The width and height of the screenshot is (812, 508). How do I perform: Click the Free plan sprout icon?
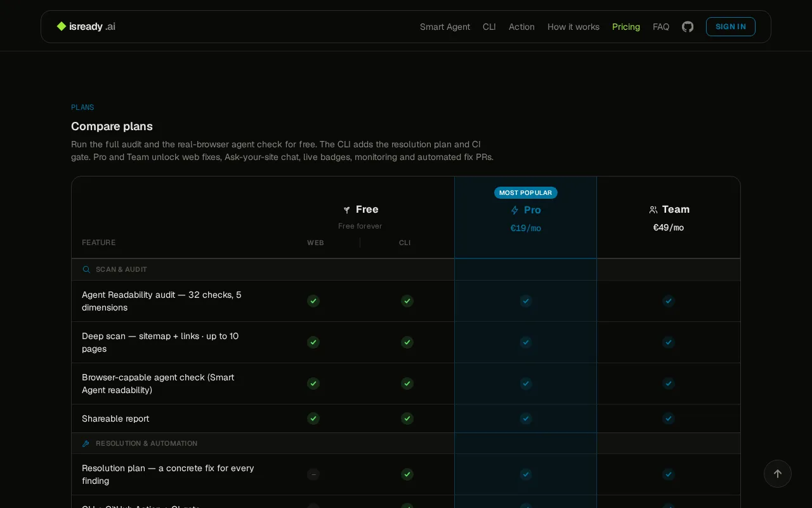[346, 210]
